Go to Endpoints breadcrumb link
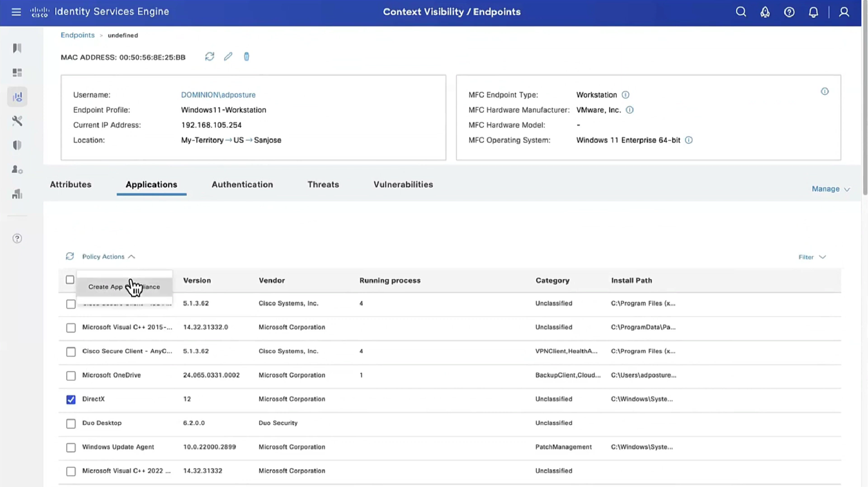Screen dimensions: 868x487 tap(77, 35)
